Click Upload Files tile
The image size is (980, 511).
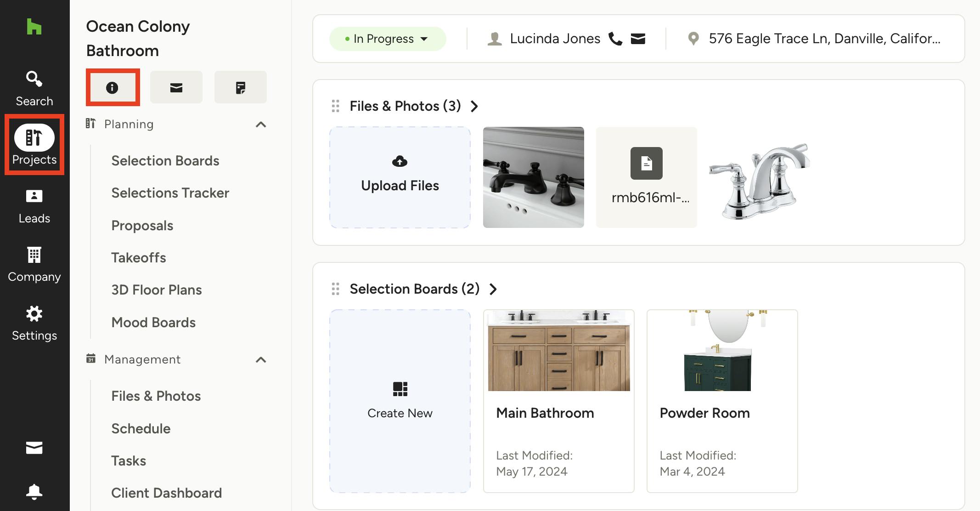point(400,177)
